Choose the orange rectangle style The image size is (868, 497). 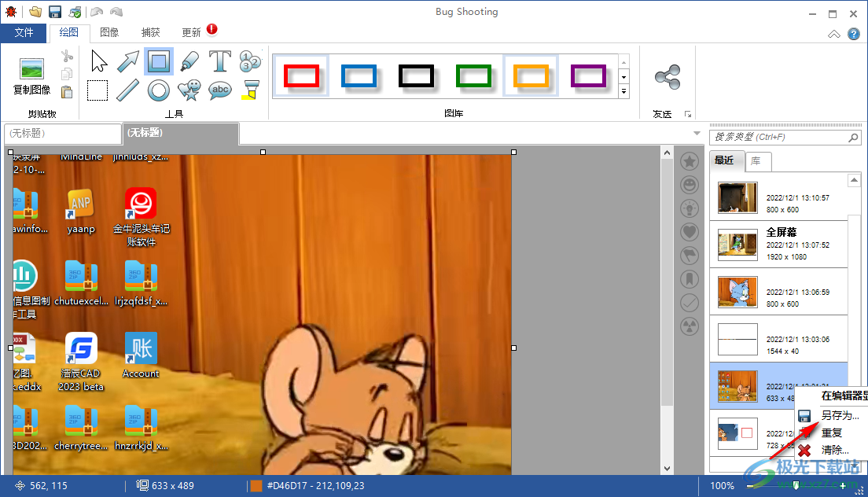click(531, 76)
